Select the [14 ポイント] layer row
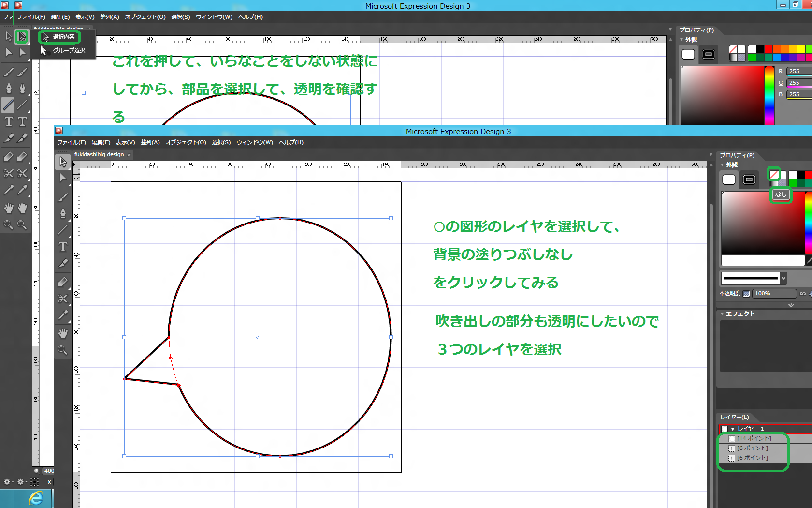Screen dimensions: 812x508 (x=766, y=439)
